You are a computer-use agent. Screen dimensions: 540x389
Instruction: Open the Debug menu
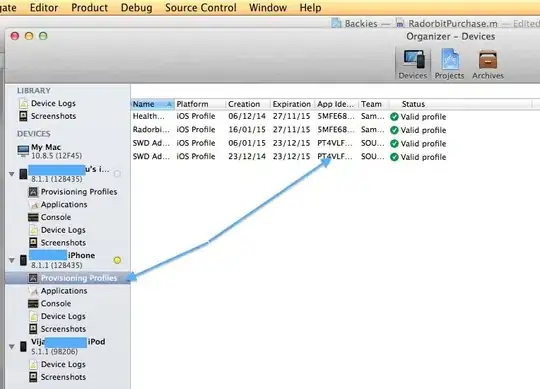coord(136,8)
